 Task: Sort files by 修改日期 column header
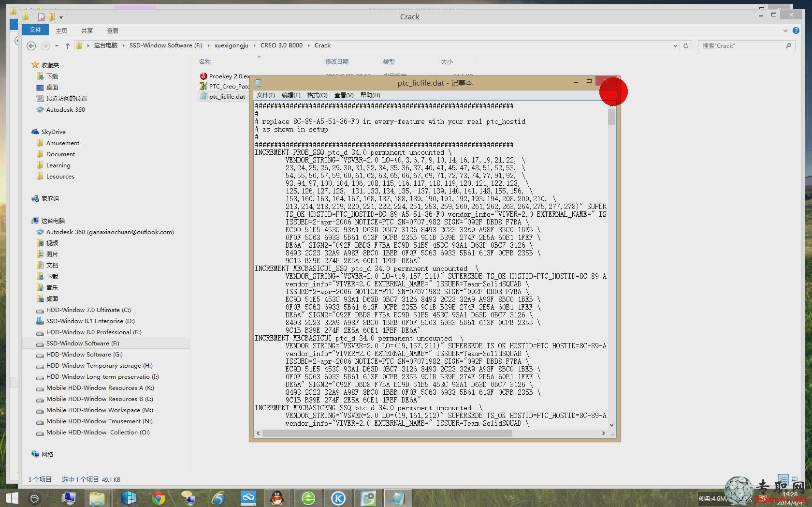coord(336,61)
